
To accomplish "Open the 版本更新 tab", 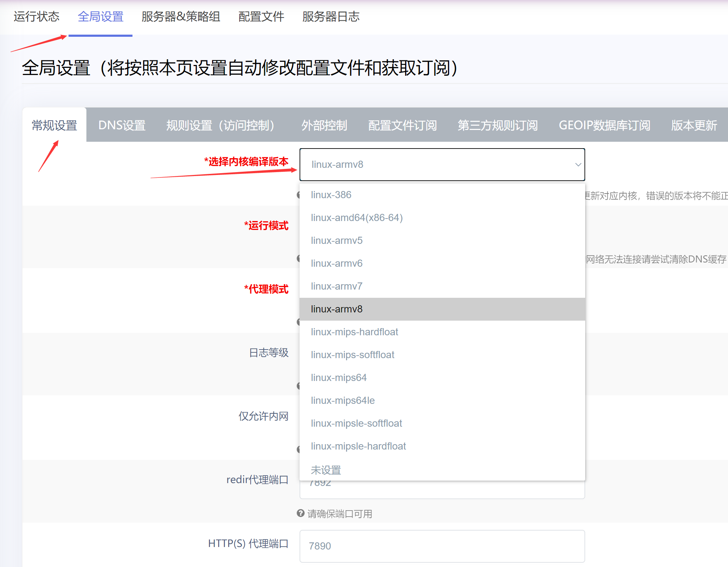I will (694, 125).
